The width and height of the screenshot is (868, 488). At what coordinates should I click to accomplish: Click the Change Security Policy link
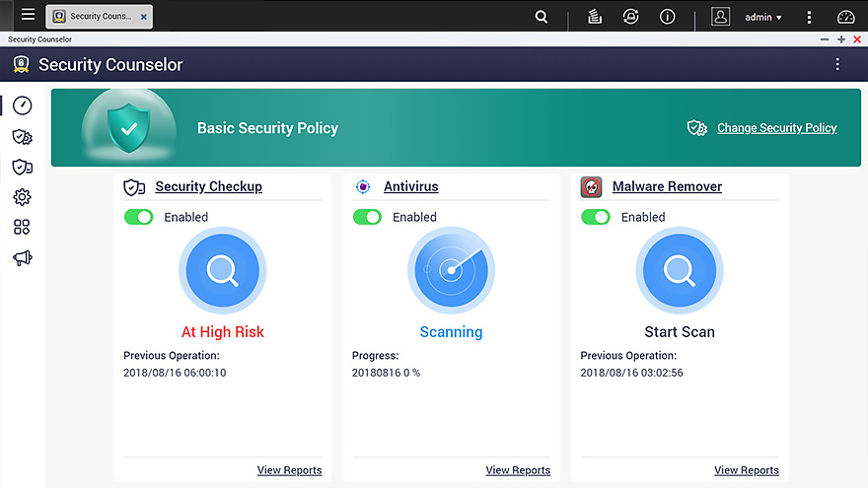pyautogui.click(x=776, y=128)
